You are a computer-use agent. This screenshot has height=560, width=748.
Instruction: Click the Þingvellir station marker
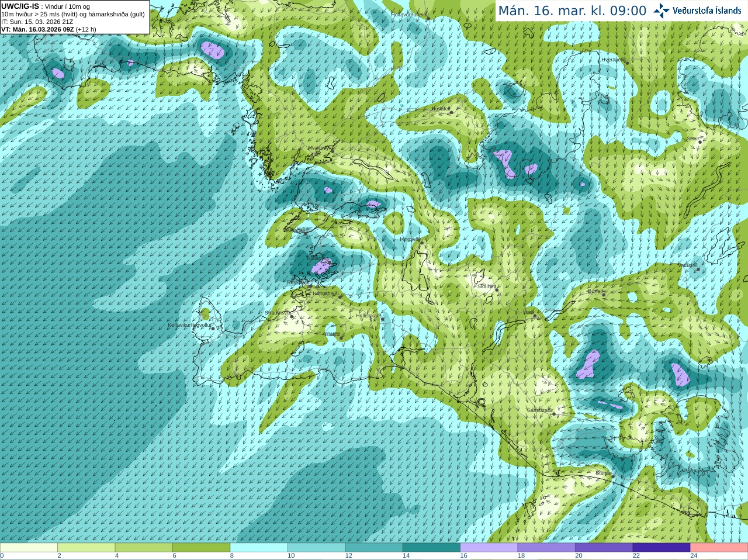[421, 242]
